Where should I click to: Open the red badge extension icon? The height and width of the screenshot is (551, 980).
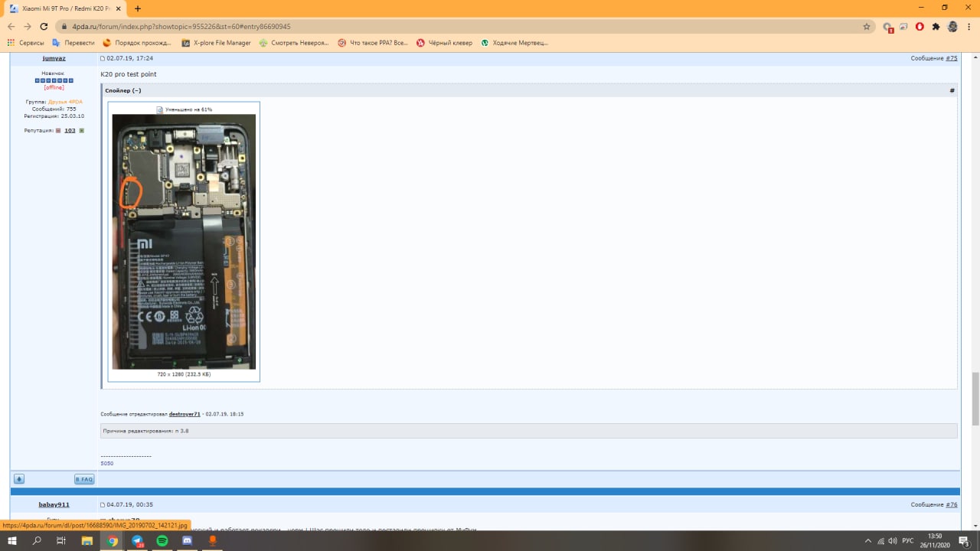(888, 27)
